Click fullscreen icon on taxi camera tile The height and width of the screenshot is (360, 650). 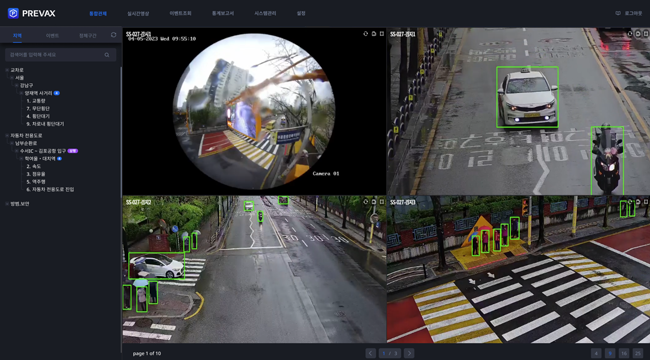[x=646, y=34]
